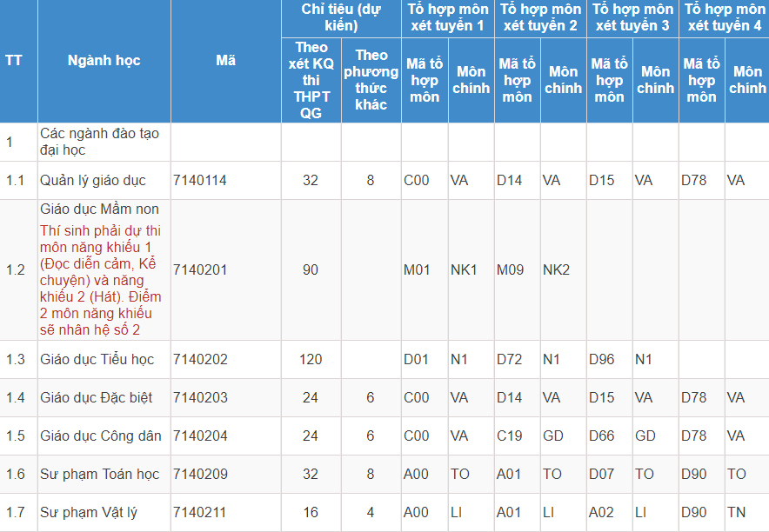
Task: Select the "Tổ hợp môn xét tuyển 3" header
Action: coord(632,17)
